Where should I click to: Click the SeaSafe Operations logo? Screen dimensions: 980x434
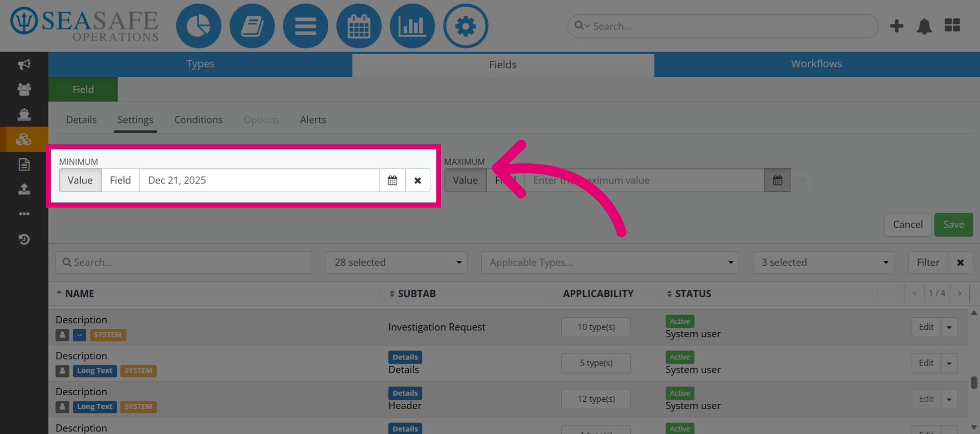pos(85,25)
